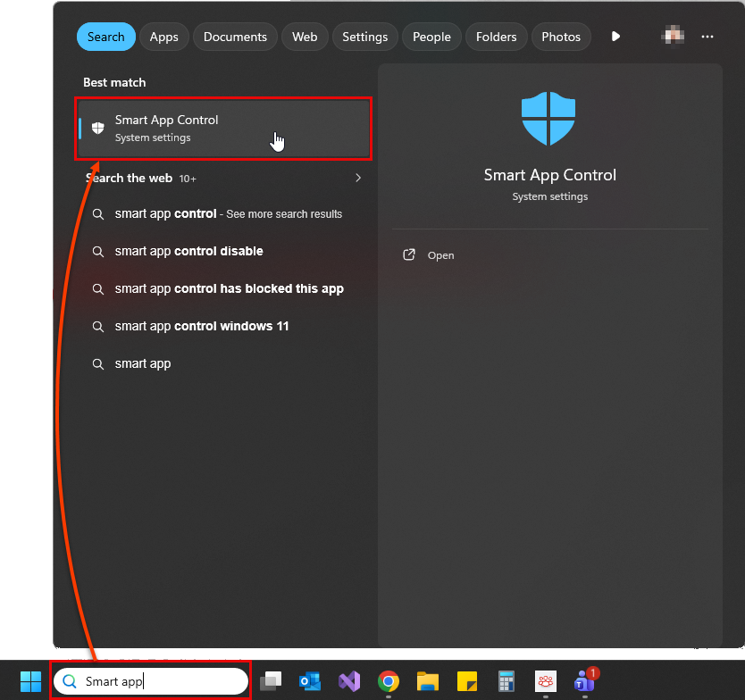Screen dimensions: 745x700
Task: Open the Windows Start menu
Action: (x=30, y=681)
